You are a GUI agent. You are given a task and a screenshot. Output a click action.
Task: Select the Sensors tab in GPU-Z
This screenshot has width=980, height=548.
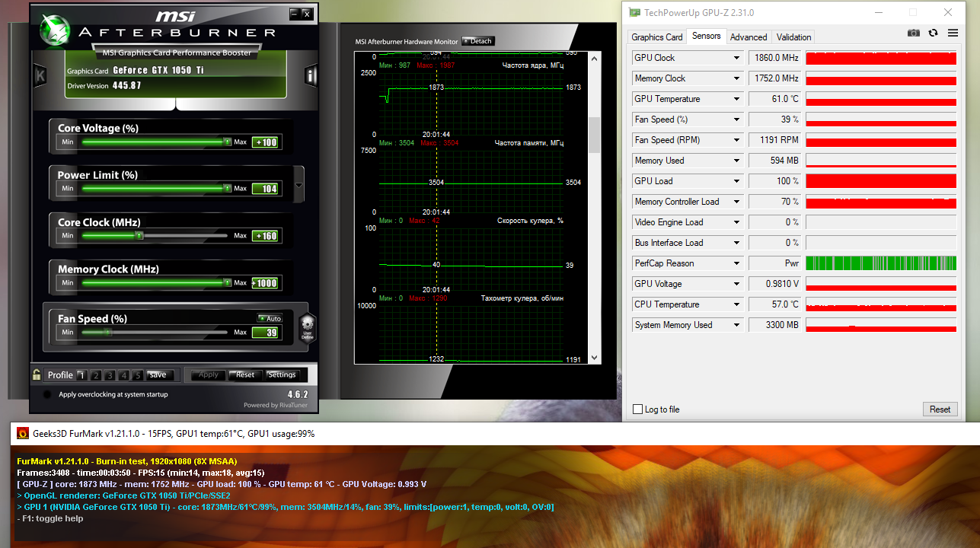707,36
